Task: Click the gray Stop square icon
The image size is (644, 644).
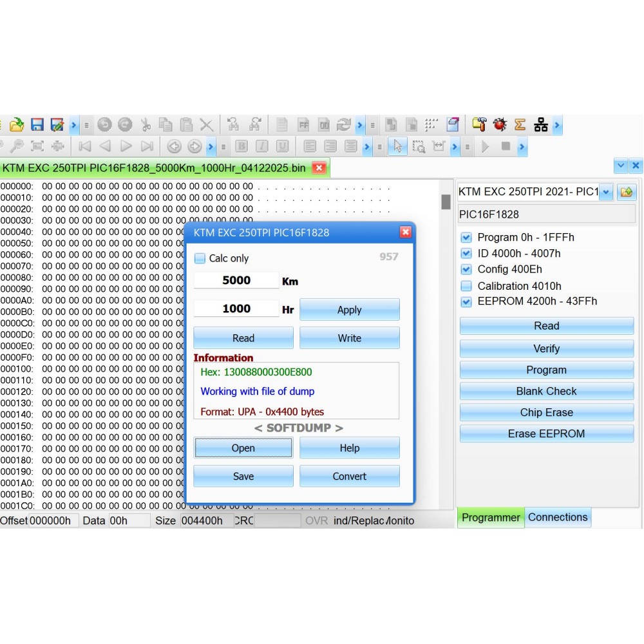Action: pyautogui.click(x=506, y=146)
